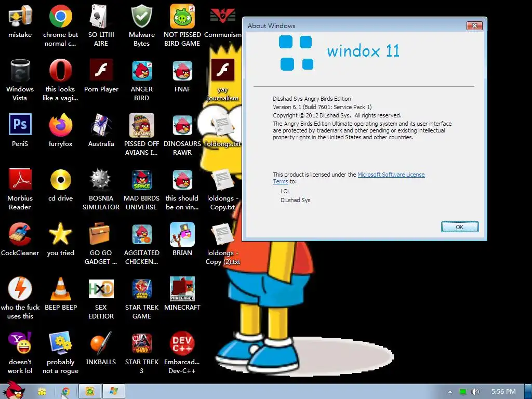
Task: Open the furryfox Firefox icon
Action: [60, 125]
